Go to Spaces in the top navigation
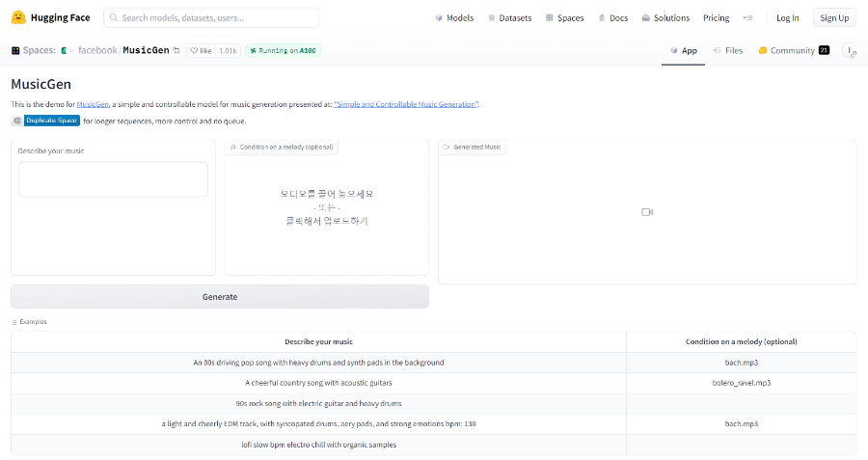 tap(564, 17)
